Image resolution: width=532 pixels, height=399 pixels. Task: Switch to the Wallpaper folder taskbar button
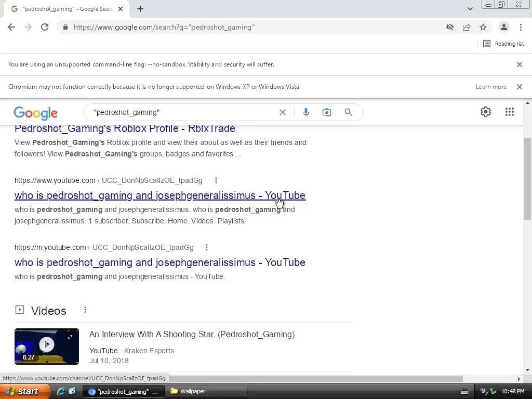[x=207, y=391]
